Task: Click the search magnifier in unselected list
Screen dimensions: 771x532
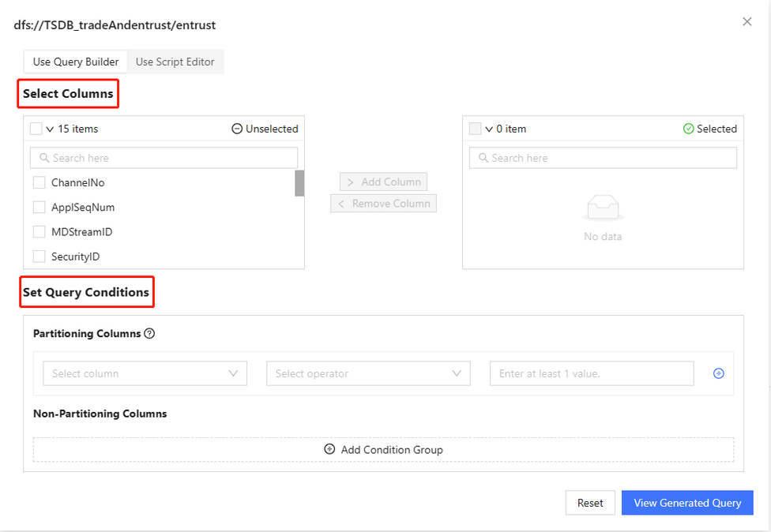Action: (x=44, y=158)
